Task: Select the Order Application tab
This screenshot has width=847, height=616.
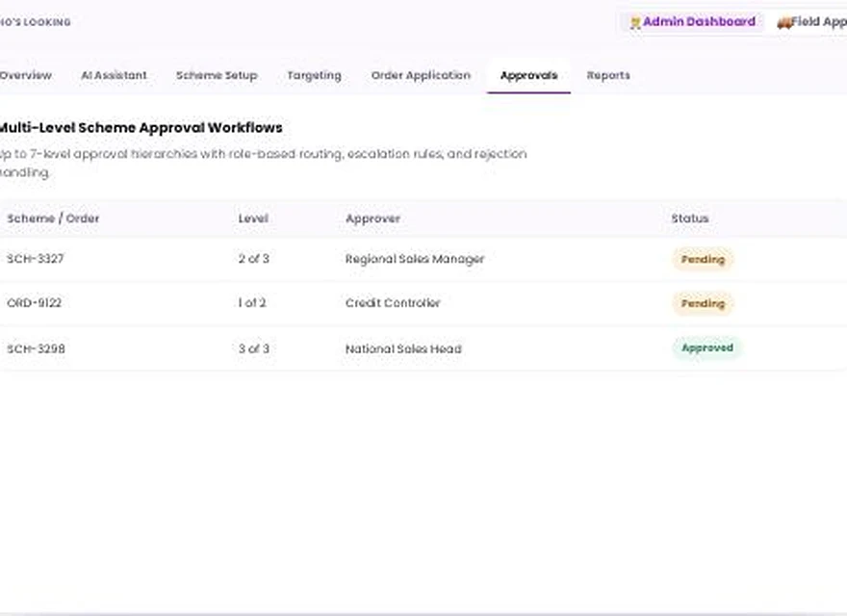Action: click(421, 76)
